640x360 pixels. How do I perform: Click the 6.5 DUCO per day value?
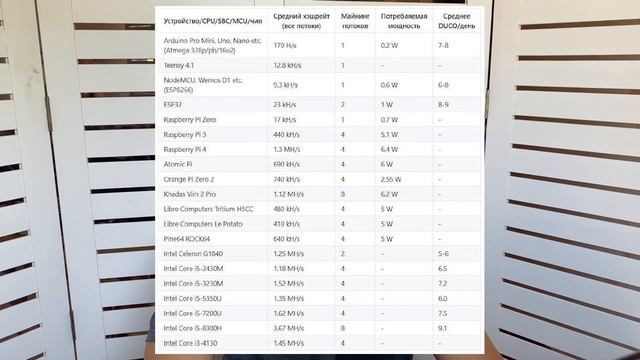click(442, 269)
